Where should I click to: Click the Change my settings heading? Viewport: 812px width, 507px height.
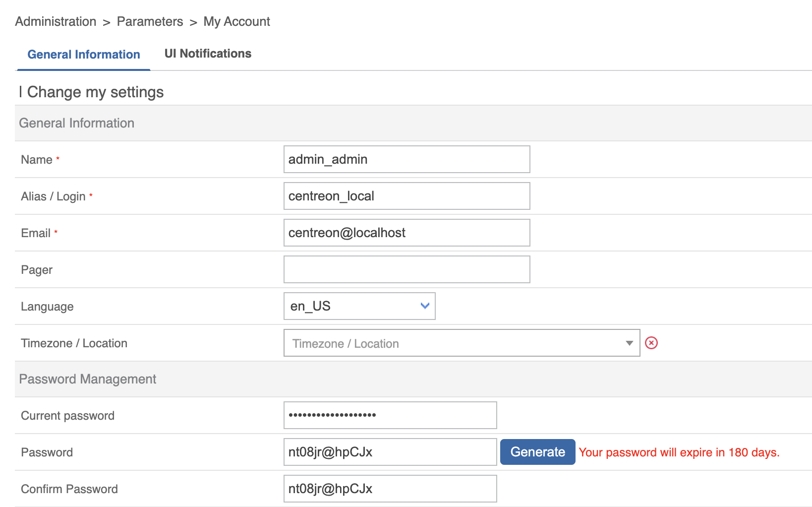click(95, 92)
